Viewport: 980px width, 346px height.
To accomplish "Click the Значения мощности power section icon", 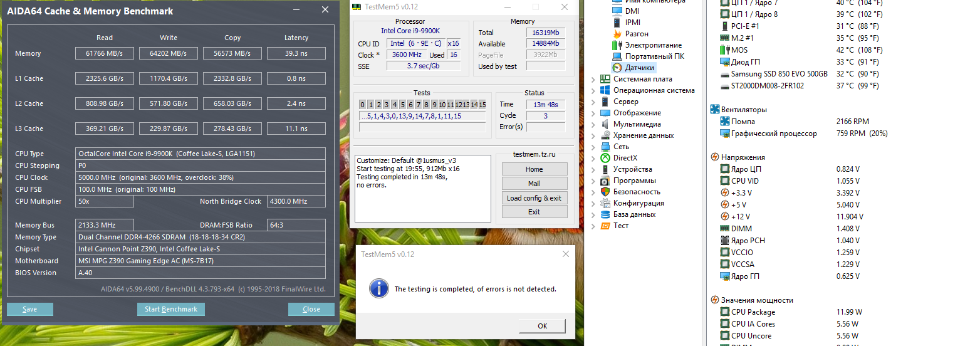I will tap(715, 300).
